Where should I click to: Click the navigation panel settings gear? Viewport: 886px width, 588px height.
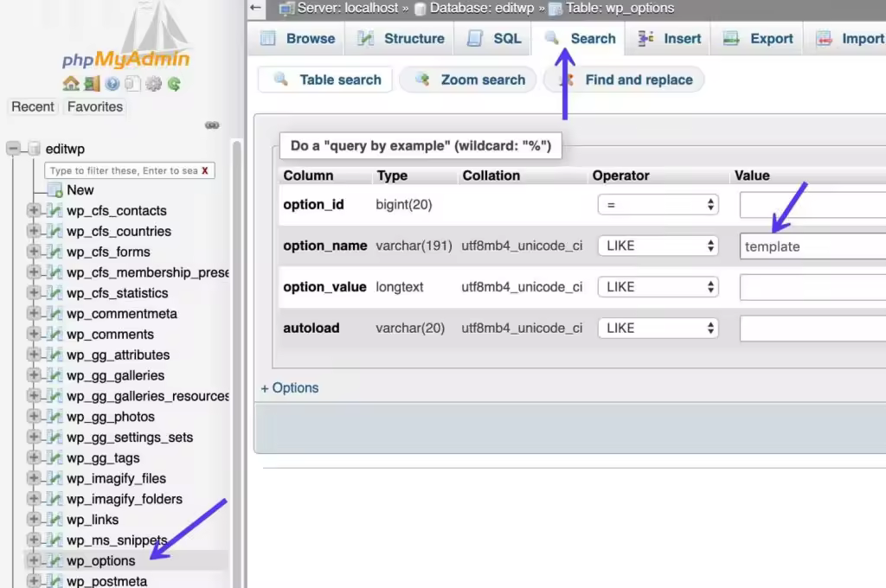[x=153, y=84]
